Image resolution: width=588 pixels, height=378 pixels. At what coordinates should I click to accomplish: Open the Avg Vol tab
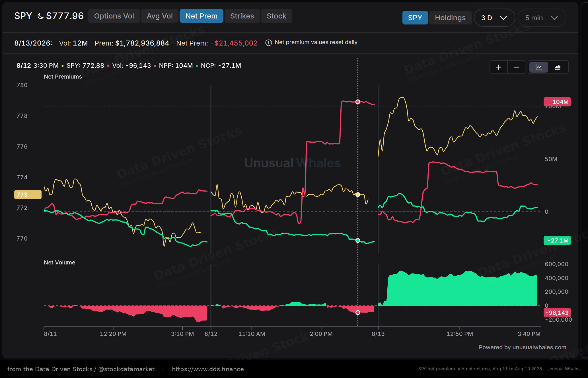tap(160, 16)
